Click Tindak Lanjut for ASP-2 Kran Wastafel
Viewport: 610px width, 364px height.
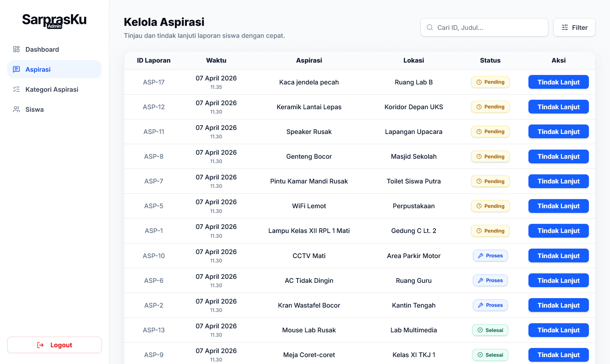coord(558,305)
